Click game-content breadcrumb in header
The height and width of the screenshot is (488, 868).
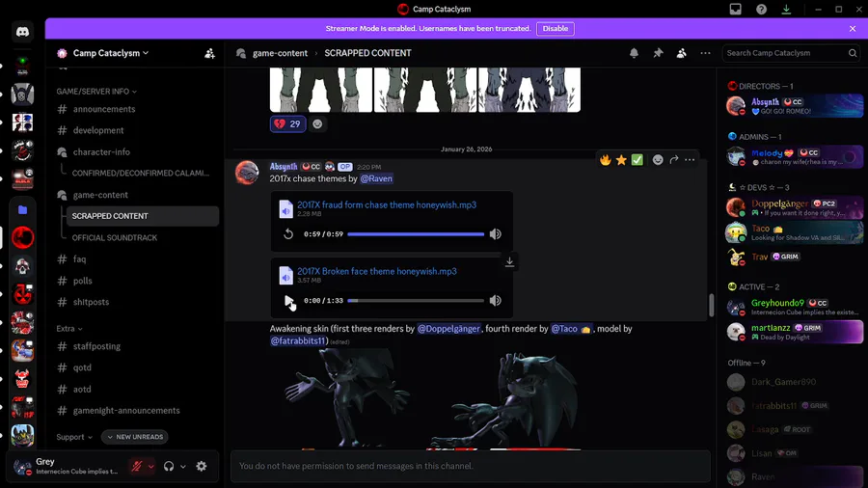click(x=280, y=53)
